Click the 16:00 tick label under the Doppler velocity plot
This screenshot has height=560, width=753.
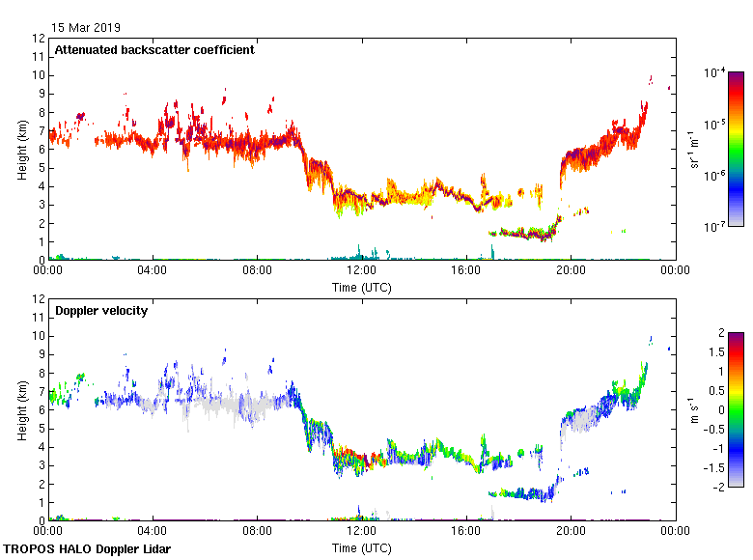pyautogui.click(x=465, y=532)
